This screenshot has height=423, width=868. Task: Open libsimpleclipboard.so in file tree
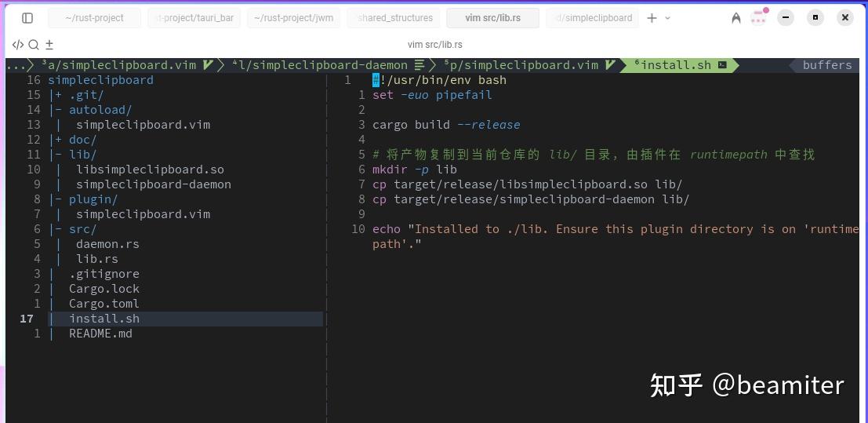coord(150,170)
